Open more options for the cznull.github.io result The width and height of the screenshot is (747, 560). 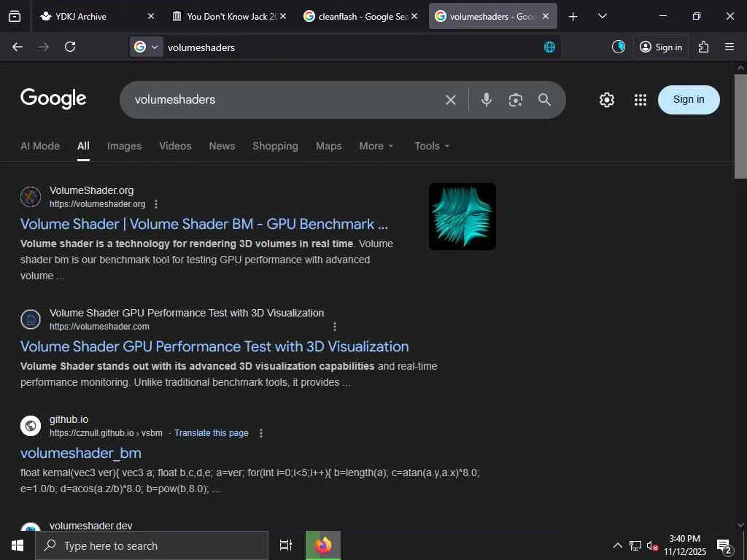point(260,433)
